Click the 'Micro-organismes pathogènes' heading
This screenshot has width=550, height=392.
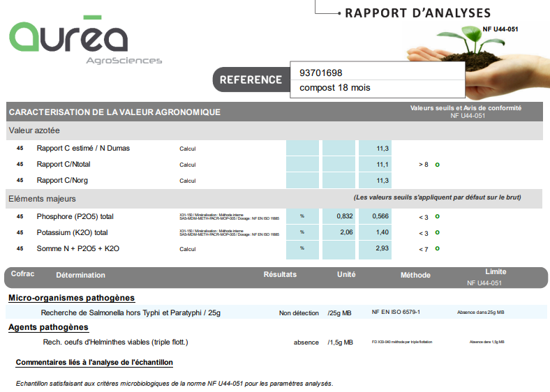click(x=72, y=298)
